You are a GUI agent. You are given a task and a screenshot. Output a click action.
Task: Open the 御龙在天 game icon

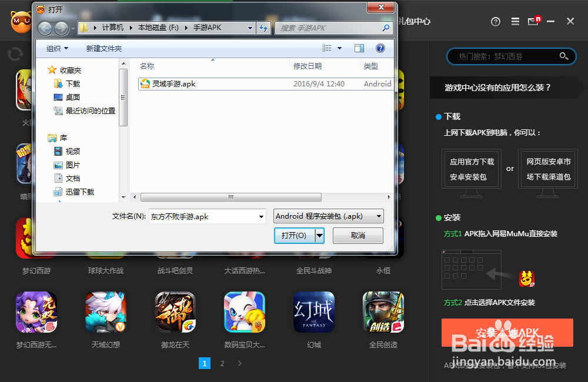[175, 312]
